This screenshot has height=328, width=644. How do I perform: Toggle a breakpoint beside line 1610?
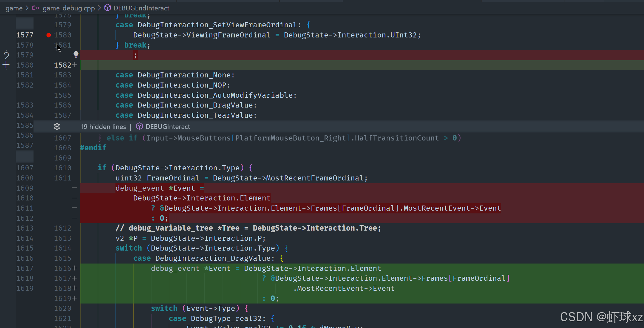point(49,168)
